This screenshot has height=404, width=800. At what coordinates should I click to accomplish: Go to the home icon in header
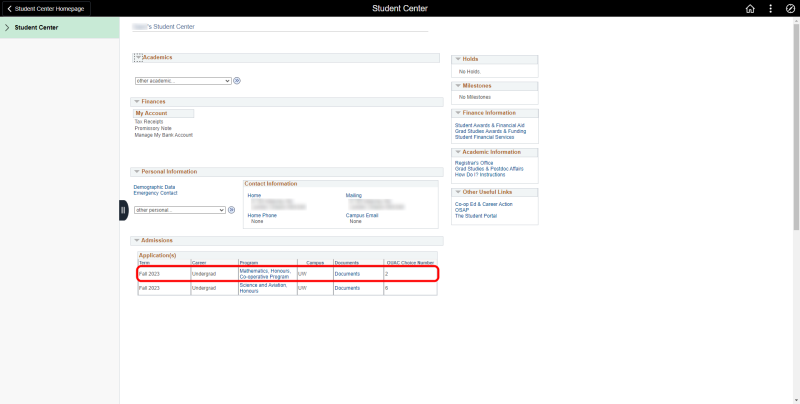click(x=749, y=9)
